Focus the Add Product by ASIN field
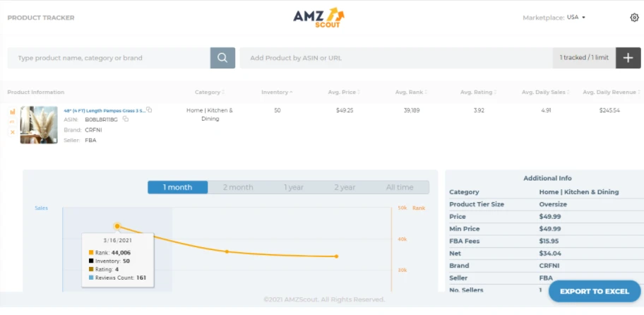The width and height of the screenshot is (644, 315). tap(396, 58)
